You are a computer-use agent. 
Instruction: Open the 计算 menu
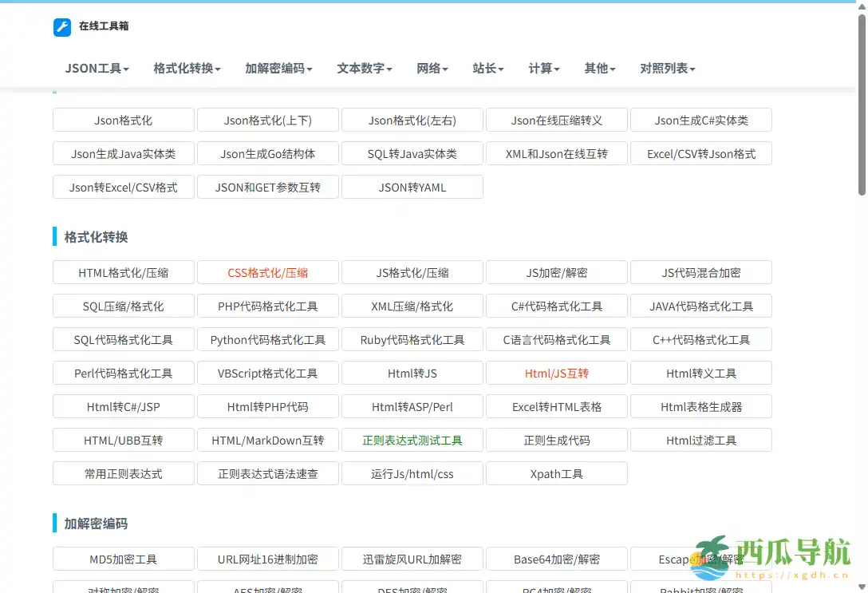point(542,69)
